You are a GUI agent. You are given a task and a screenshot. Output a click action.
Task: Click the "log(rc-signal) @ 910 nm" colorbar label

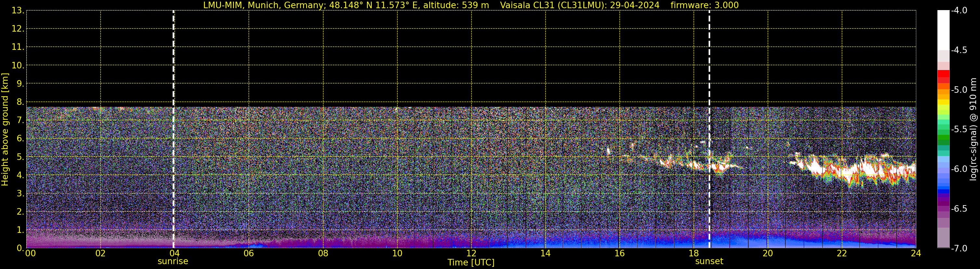(973, 130)
